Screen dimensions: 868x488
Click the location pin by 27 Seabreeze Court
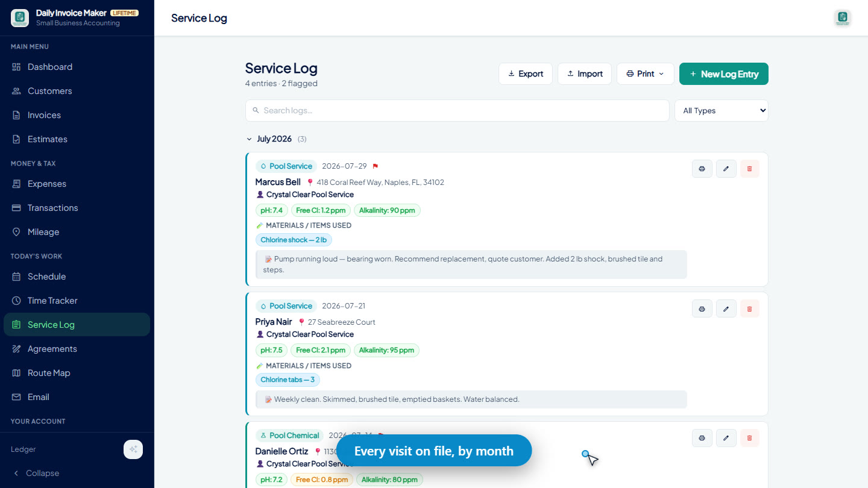(302, 322)
